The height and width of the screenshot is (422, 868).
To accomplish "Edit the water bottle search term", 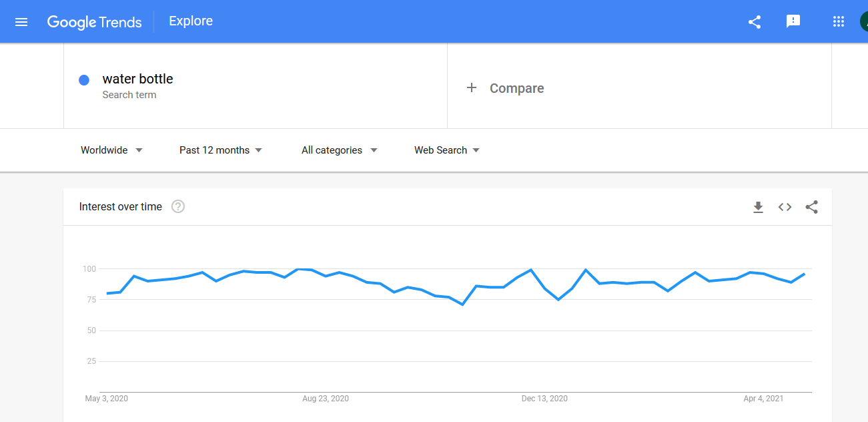I will click(x=137, y=79).
